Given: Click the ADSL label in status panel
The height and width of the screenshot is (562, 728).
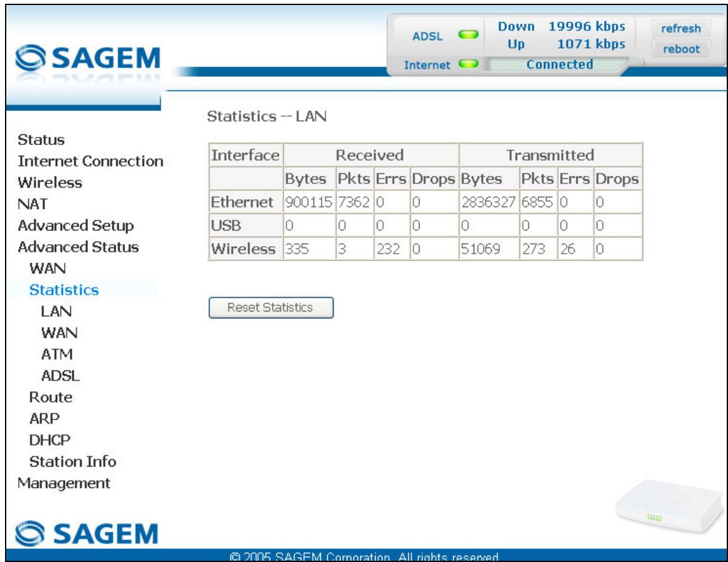Looking at the screenshot, I should pyautogui.click(x=428, y=36).
